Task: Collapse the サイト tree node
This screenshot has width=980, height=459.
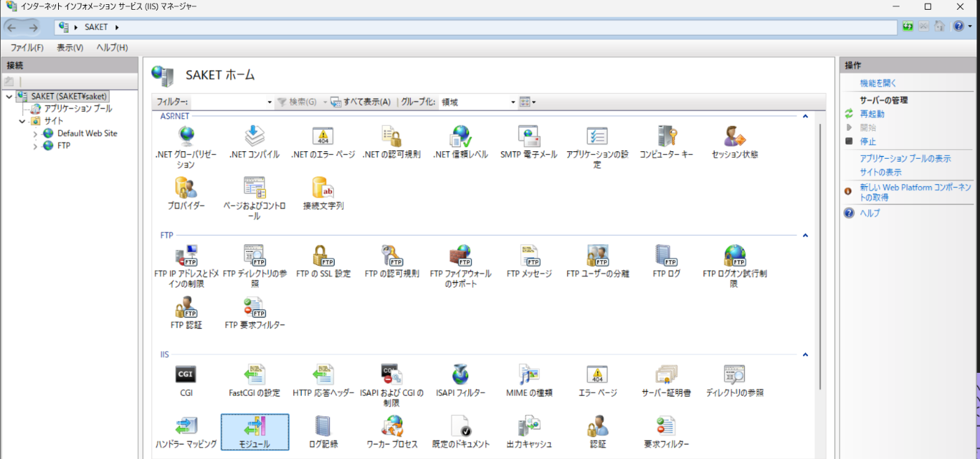Action: pyautogui.click(x=22, y=121)
